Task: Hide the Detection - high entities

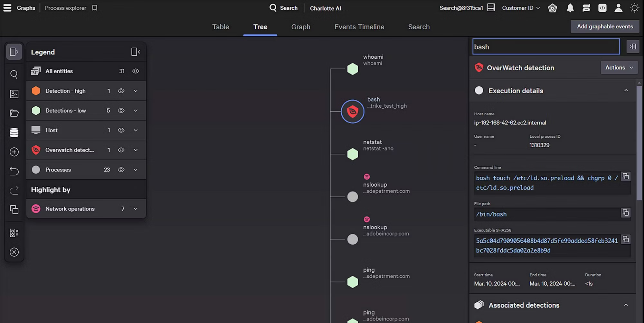Action: tap(121, 91)
